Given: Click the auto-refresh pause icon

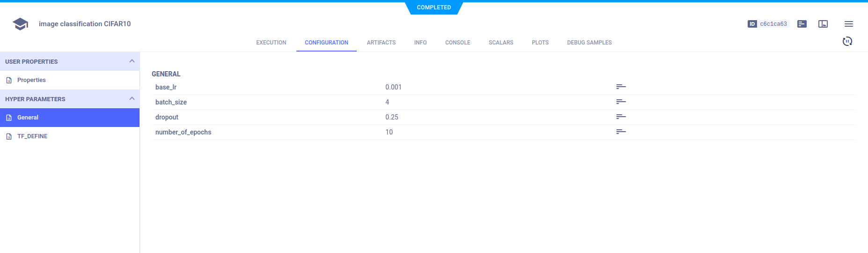Looking at the screenshot, I should [x=847, y=41].
